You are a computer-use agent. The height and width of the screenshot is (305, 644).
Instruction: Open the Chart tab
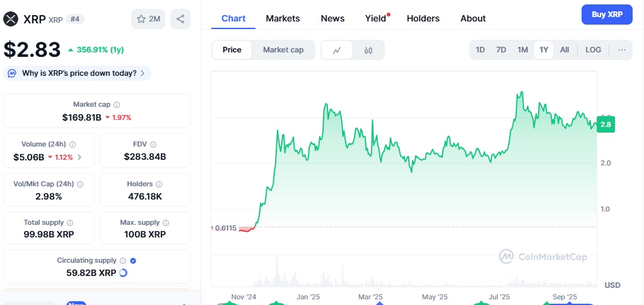(x=233, y=18)
